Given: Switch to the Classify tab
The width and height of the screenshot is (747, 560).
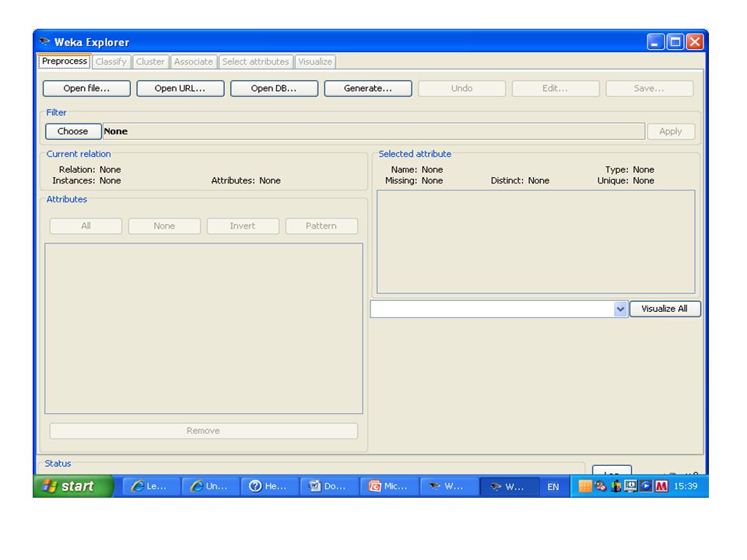Looking at the screenshot, I should coord(111,61).
